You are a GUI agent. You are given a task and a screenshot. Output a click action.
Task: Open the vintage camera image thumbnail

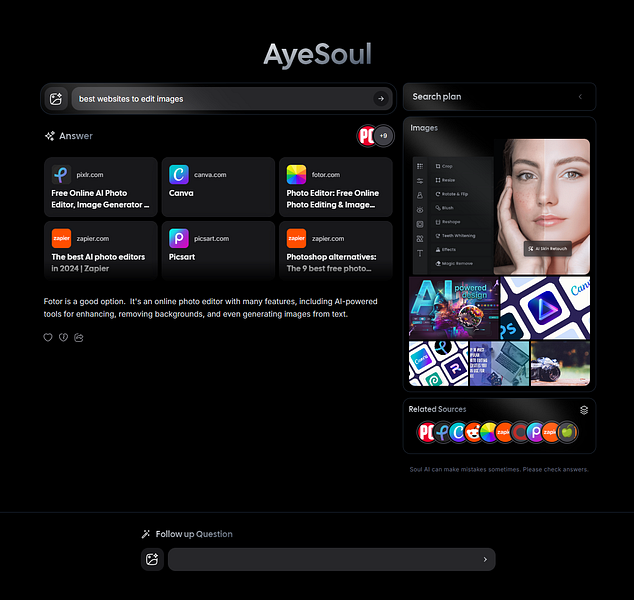coord(560,363)
